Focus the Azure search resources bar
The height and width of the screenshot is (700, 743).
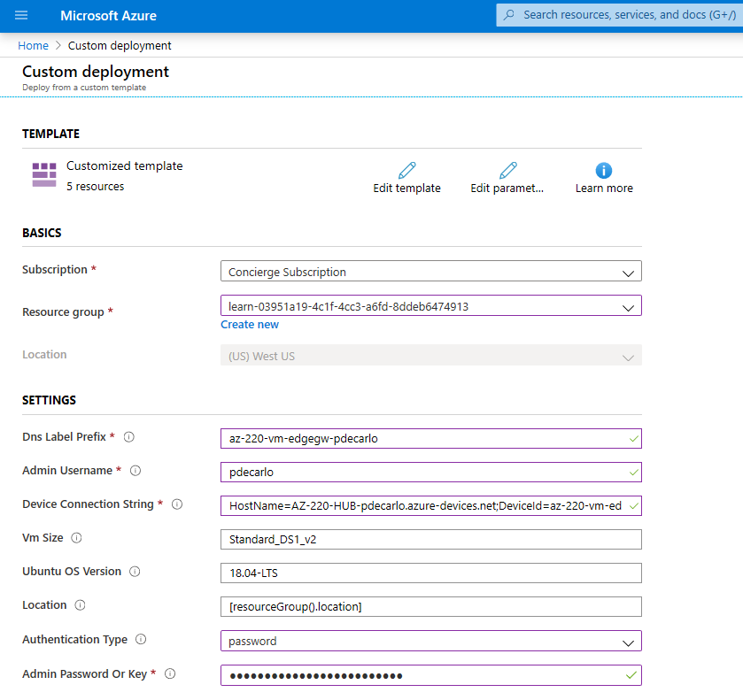[x=618, y=15]
